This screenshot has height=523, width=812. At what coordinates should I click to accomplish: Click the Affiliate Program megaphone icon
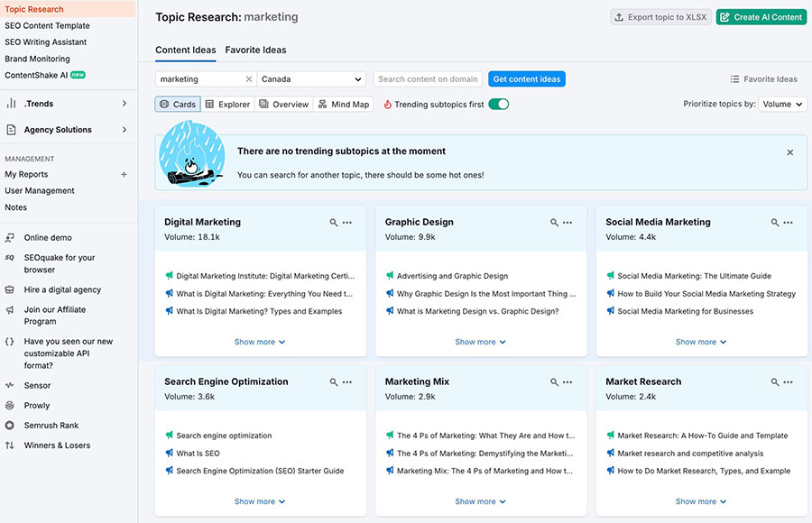coord(9,309)
